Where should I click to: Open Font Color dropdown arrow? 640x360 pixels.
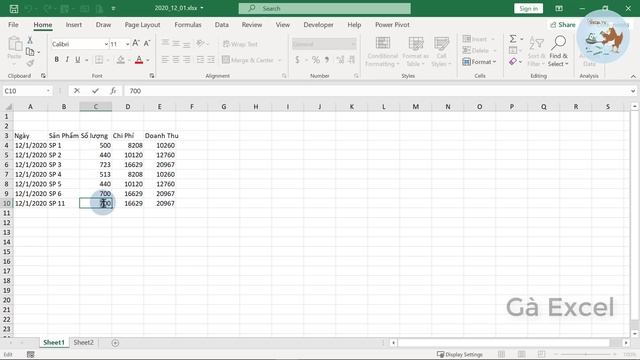click(148, 60)
